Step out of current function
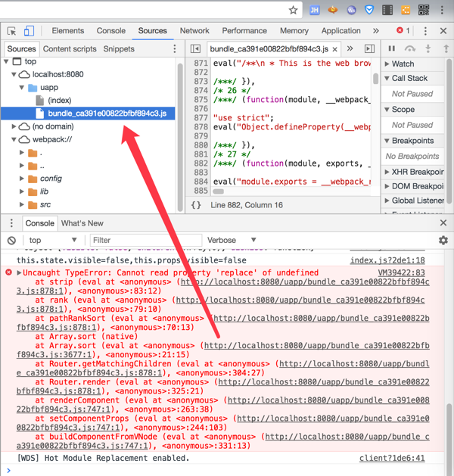454x476 pixels. [x=446, y=48]
